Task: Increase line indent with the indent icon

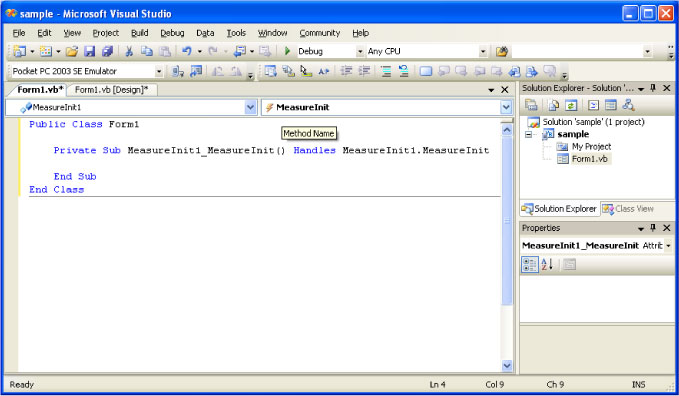Action: coord(364,71)
